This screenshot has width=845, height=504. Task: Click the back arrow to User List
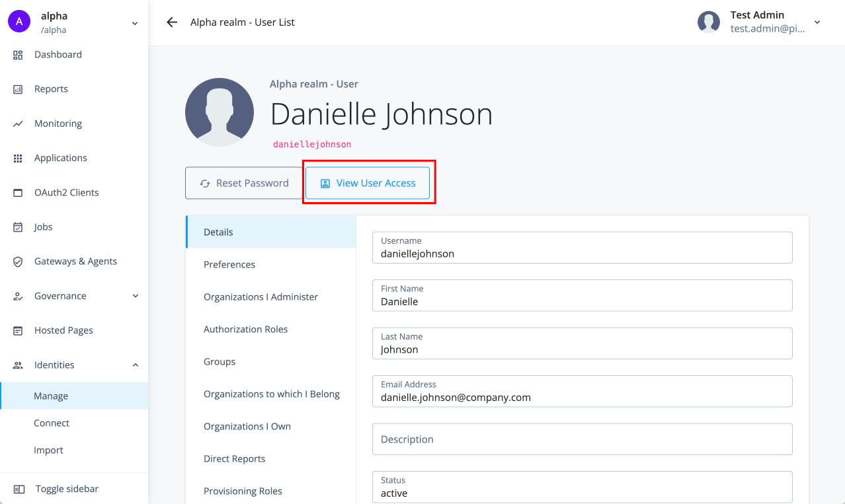(x=172, y=22)
